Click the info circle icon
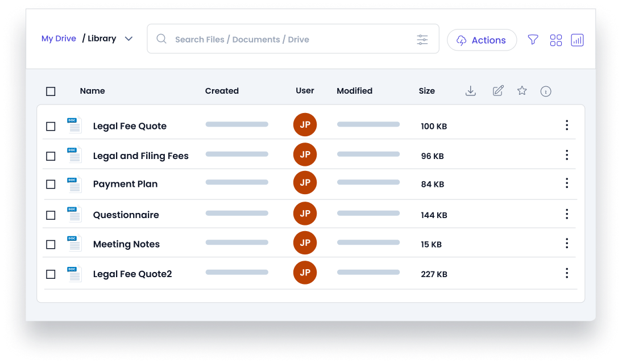 coord(546,91)
